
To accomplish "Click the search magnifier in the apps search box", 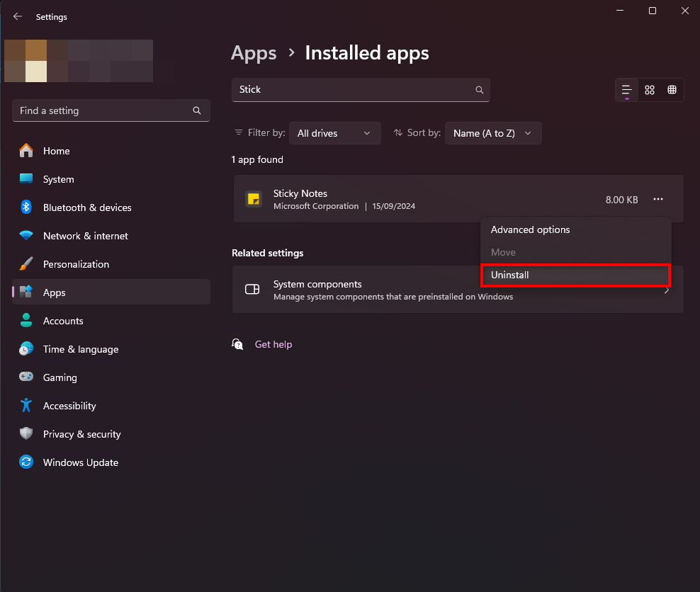I will 479,90.
